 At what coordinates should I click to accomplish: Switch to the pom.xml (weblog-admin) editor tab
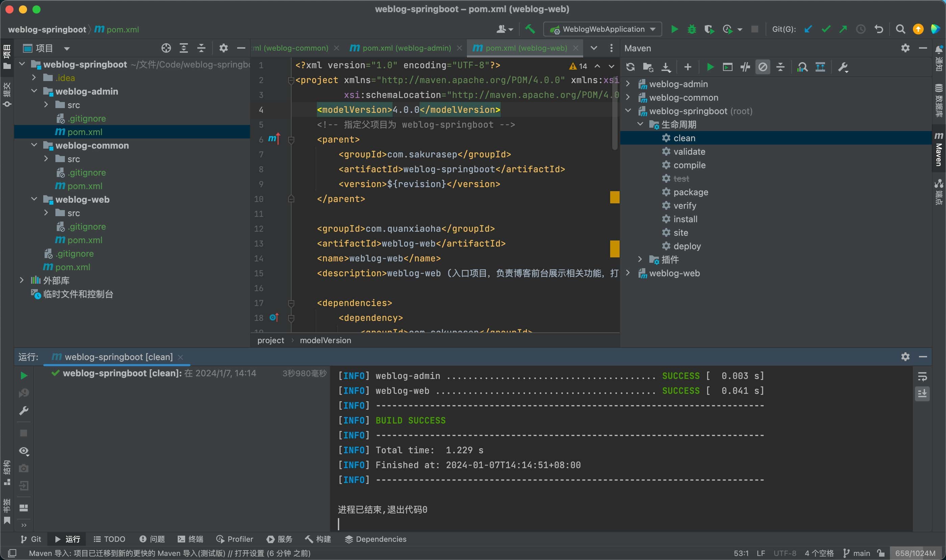click(406, 48)
